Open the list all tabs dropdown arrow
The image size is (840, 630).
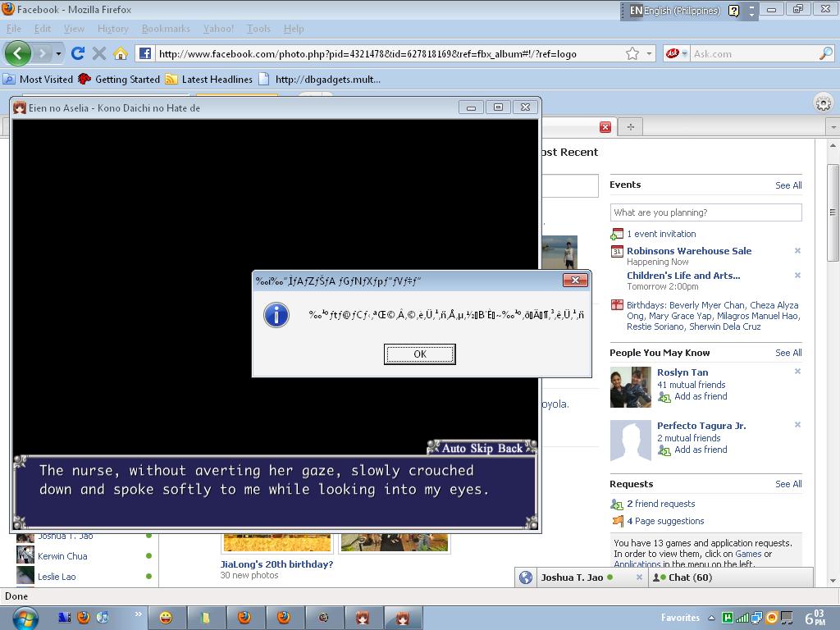[x=833, y=127]
